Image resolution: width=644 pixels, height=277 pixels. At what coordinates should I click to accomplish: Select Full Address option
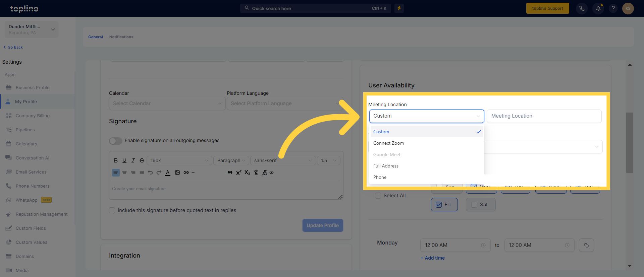click(x=427, y=166)
